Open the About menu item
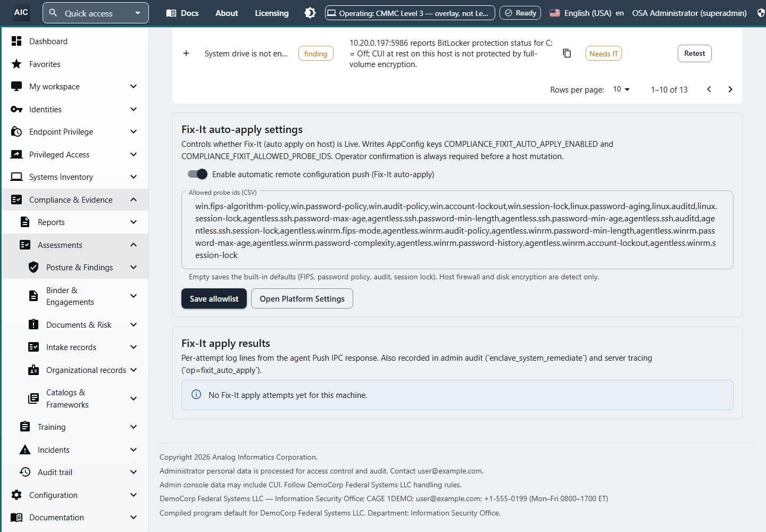This screenshot has width=766, height=532. pos(227,13)
